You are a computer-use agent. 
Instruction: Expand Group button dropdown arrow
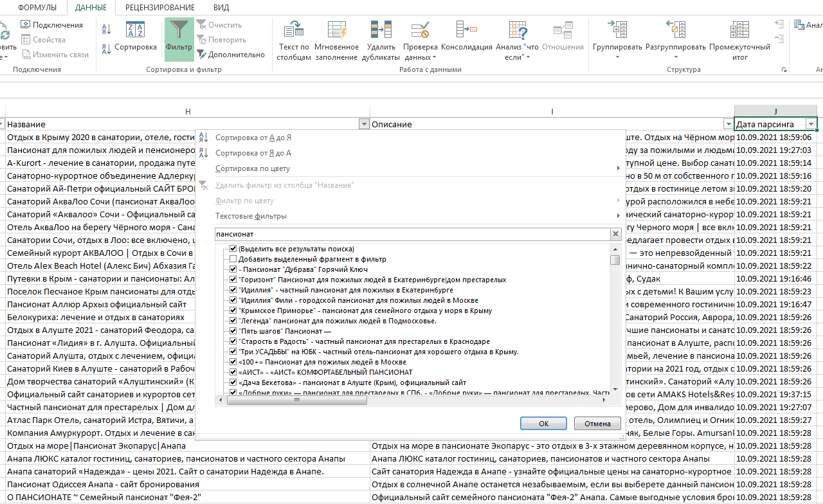[617, 57]
